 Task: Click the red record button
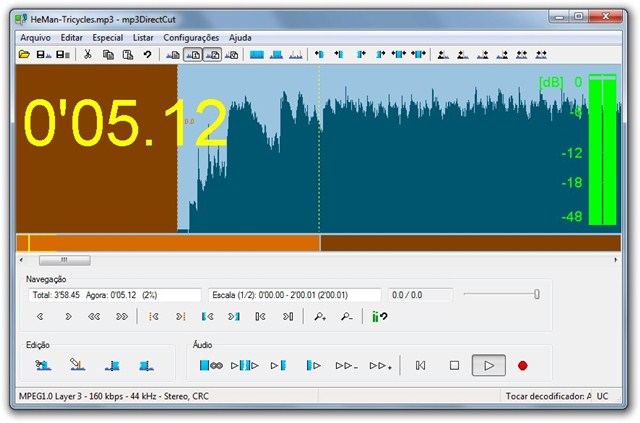tap(522, 365)
